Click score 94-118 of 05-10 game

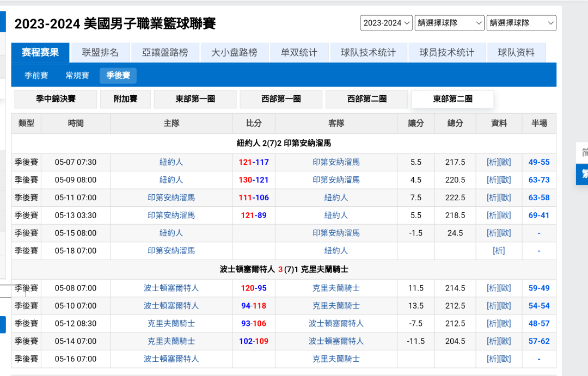click(254, 305)
